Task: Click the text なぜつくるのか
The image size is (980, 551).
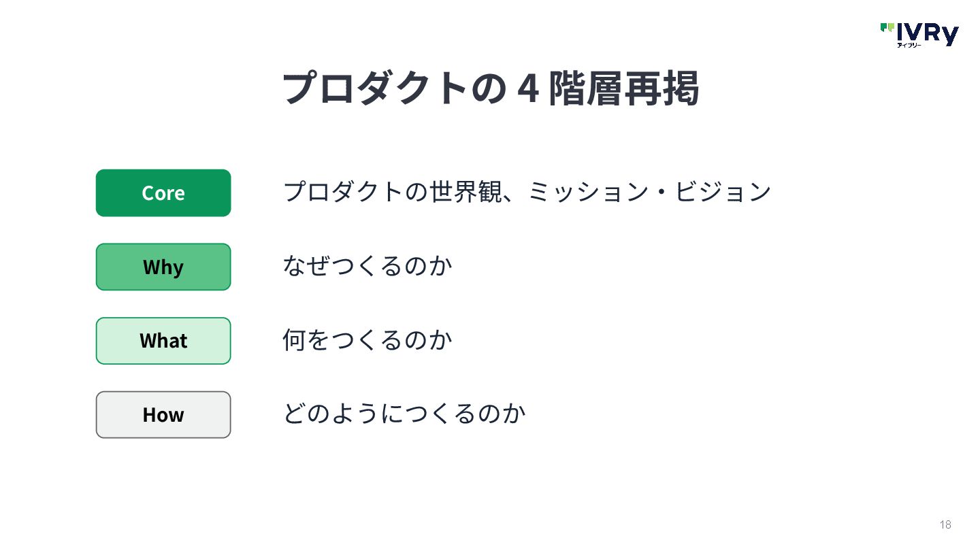Action: pos(367,265)
